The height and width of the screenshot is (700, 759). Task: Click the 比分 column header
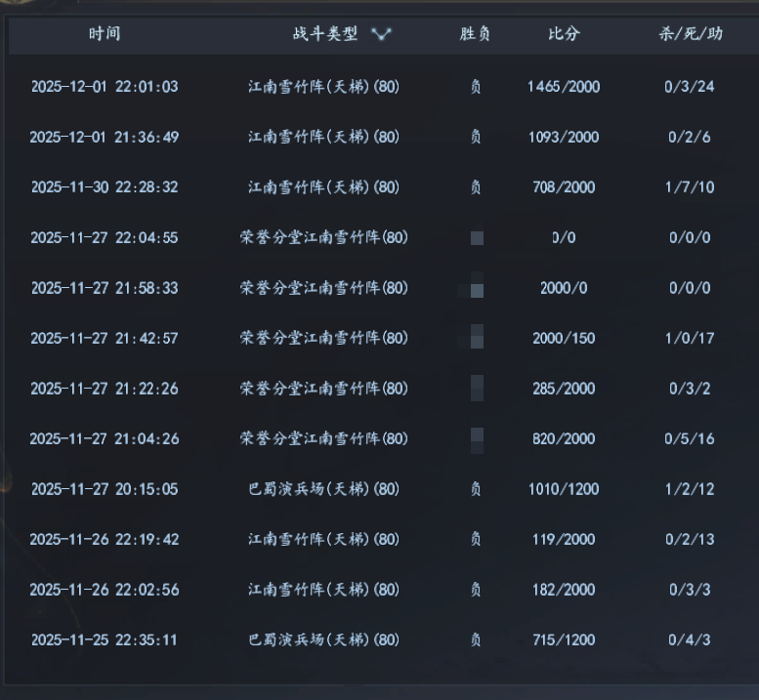coord(564,34)
